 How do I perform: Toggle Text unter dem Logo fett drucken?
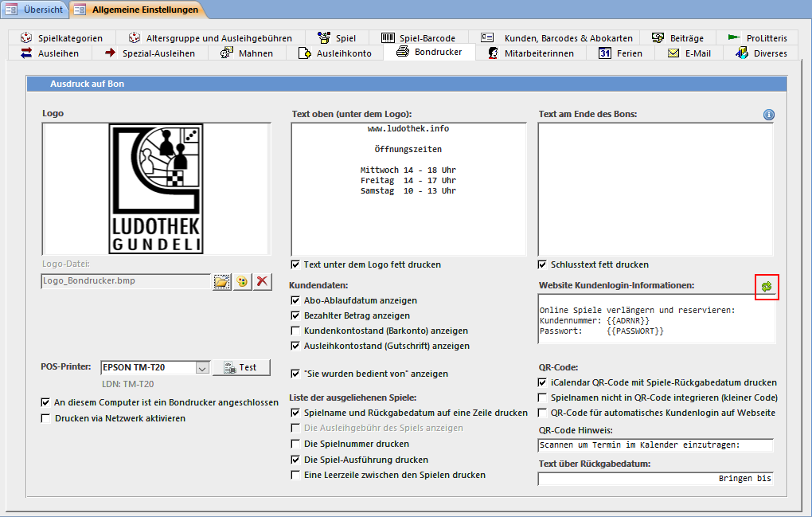pyautogui.click(x=295, y=264)
